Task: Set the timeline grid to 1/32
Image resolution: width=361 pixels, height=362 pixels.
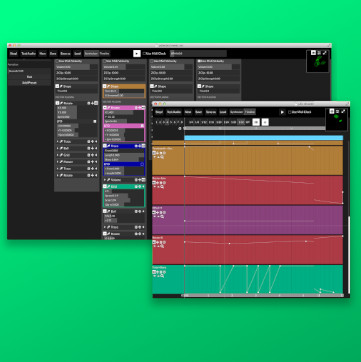Action: [x=242, y=122]
